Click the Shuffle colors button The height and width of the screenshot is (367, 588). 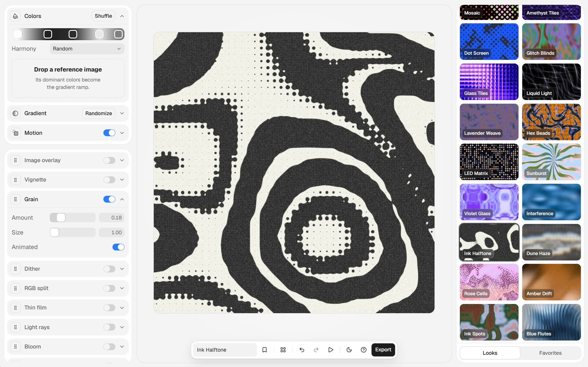point(103,16)
